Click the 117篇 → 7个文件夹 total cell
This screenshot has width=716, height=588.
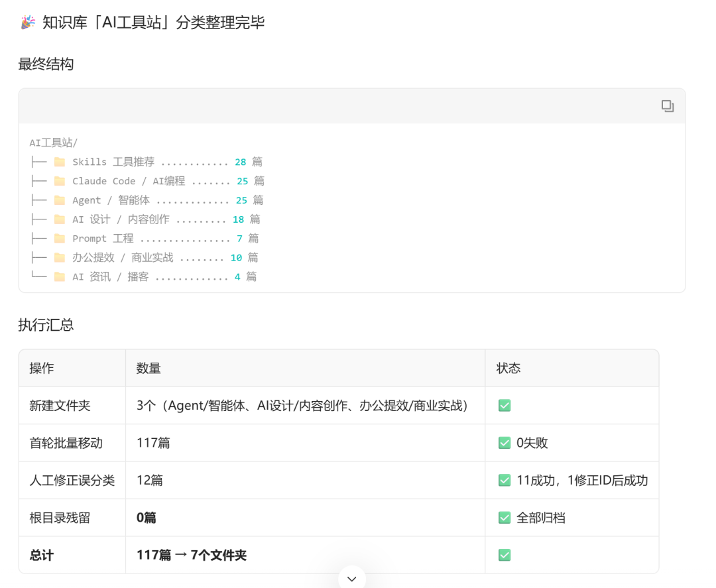[x=192, y=555]
